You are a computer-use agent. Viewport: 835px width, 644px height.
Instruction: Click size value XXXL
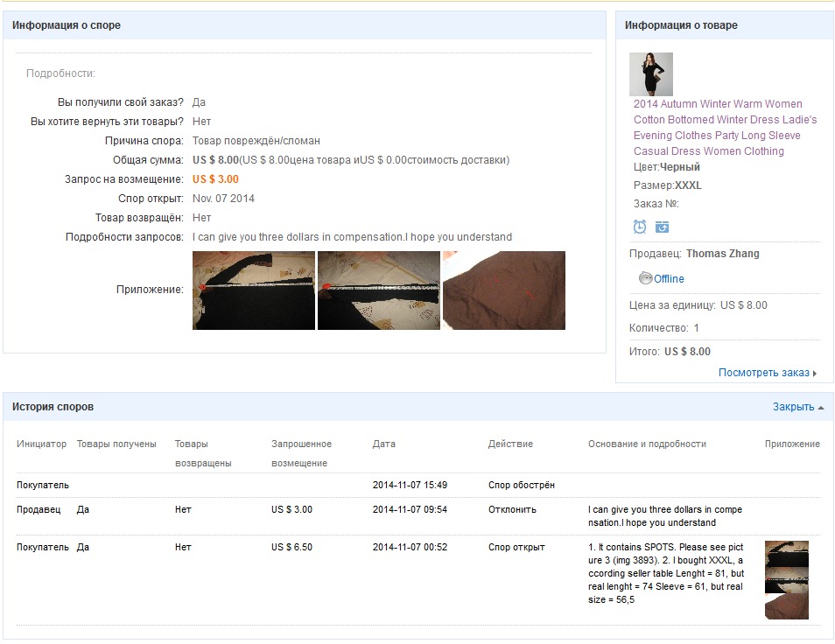coord(688,185)
